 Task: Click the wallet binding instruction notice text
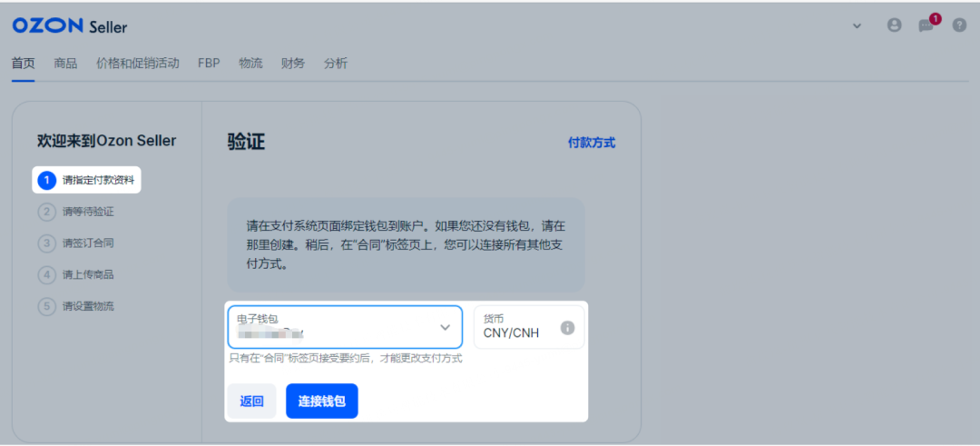click(x=406, y=245)
